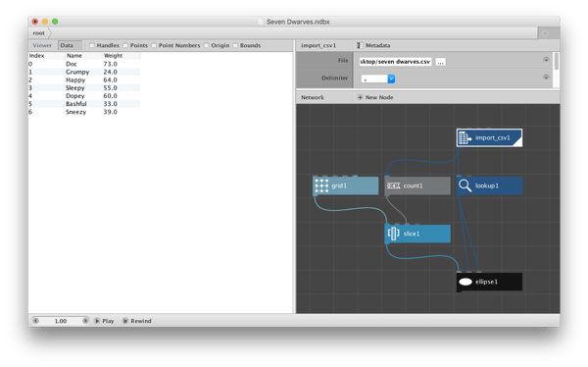588x367 pixels.
Task: Expand the Delimiter parameter options arrow
Action: click(x=546, y=77)
